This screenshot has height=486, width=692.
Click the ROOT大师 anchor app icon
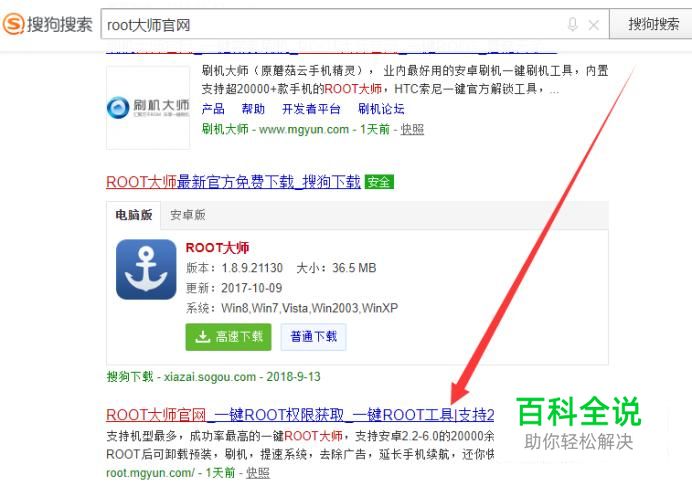point(146,269)
